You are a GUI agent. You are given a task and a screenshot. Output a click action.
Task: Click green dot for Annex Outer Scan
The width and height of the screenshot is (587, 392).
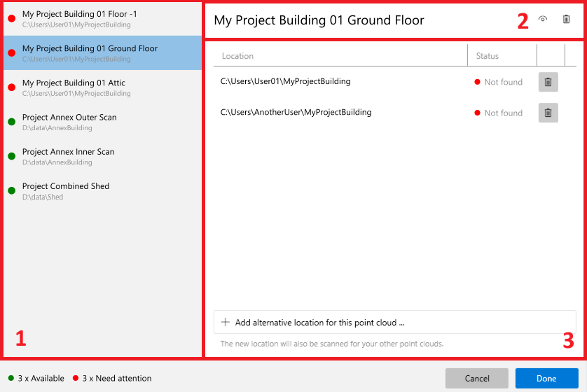coord(12,122)
